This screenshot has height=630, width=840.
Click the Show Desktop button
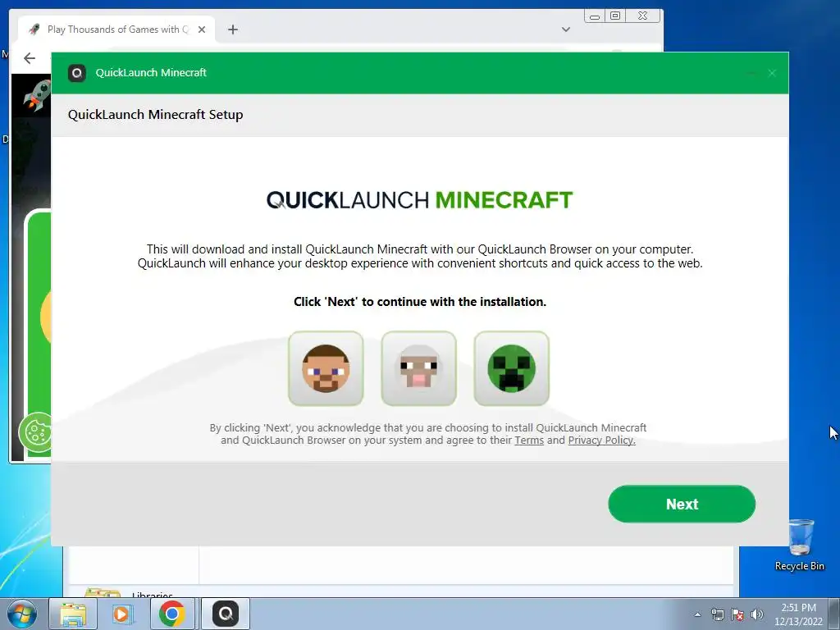[x=834, y=614]
